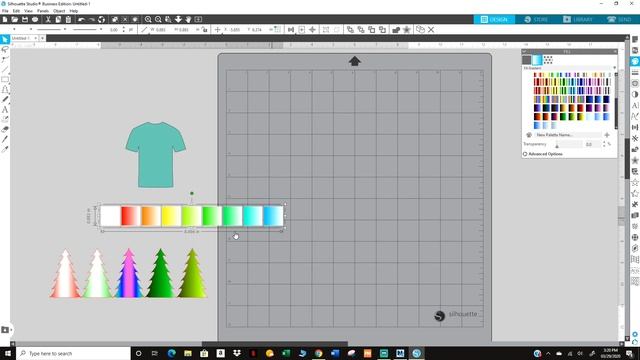This screenshot has height=360, width=640.
Task: Undo the last action
Action: click(x=81, y=19)
